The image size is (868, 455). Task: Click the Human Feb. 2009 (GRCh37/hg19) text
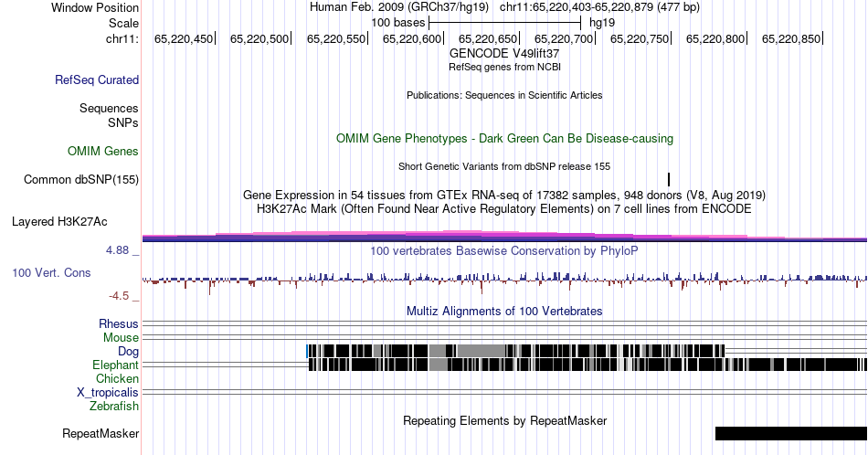399,7
